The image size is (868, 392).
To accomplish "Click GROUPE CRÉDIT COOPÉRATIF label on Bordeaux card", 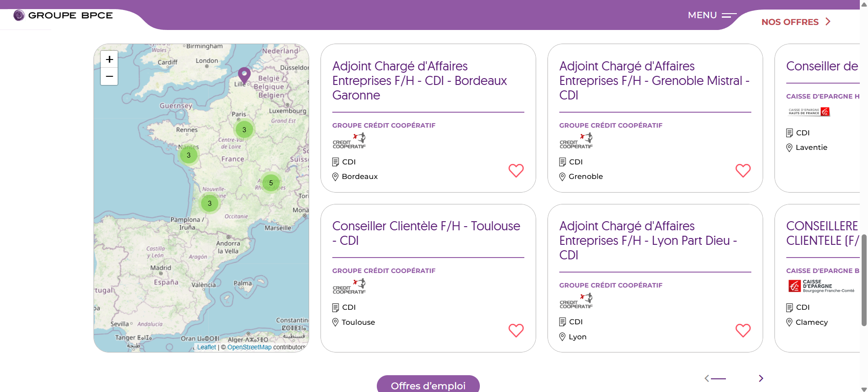I will 384,125.
